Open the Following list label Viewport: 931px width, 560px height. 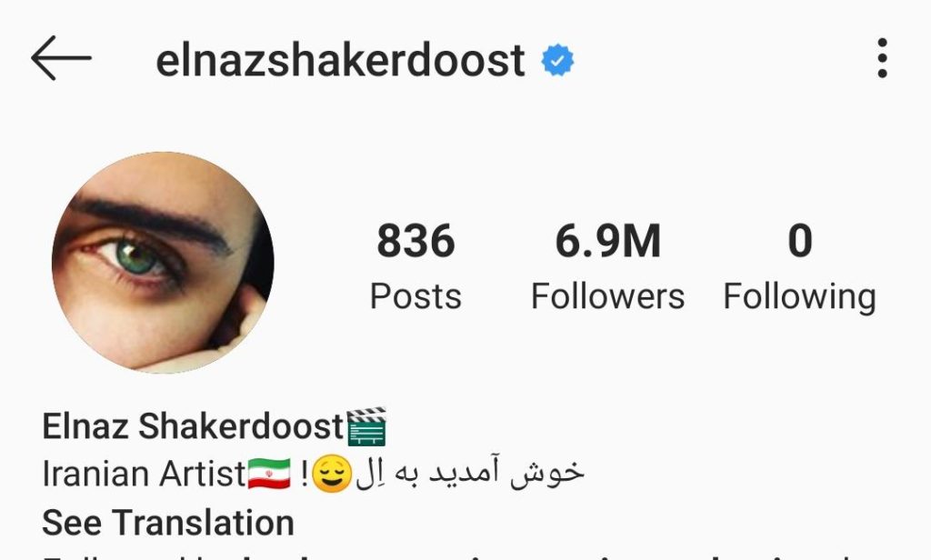(800, 297)
